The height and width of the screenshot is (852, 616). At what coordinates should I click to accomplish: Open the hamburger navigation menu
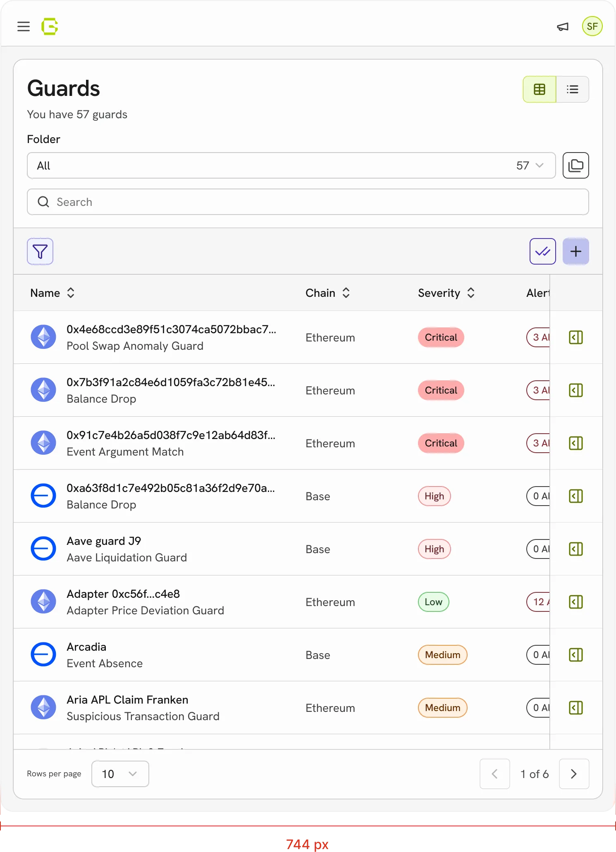coord(24,26)
